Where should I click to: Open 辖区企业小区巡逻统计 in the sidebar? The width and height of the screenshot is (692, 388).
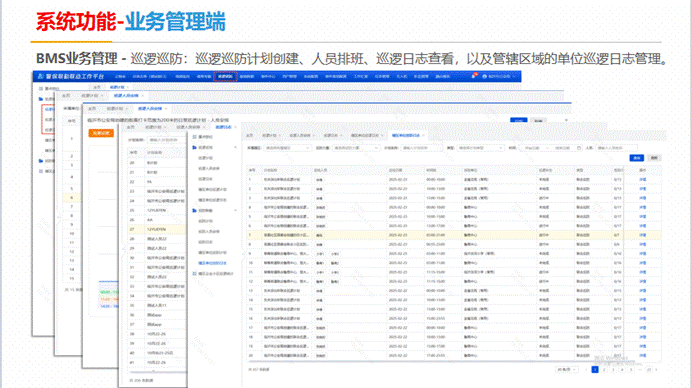215,274
